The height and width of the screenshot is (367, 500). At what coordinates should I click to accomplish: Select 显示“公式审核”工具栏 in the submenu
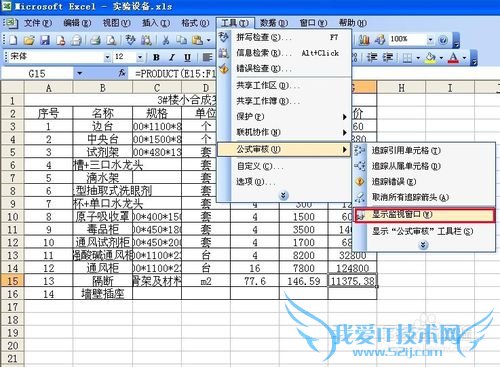pos(424,231)
